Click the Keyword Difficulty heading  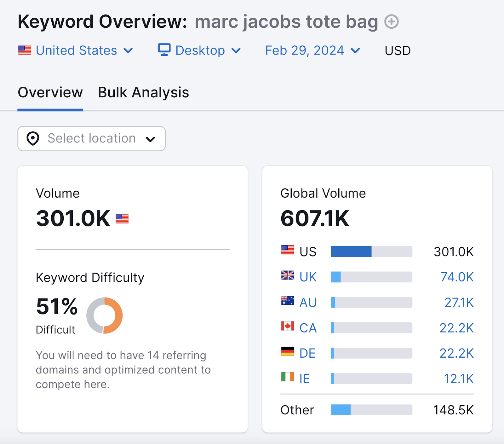coord(90,278)
